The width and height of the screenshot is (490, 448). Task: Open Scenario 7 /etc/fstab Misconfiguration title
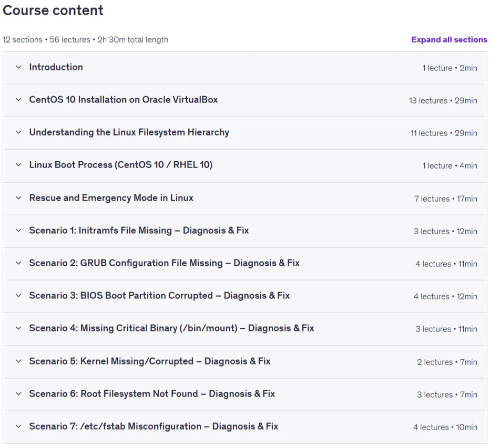[x=154, y=426]
